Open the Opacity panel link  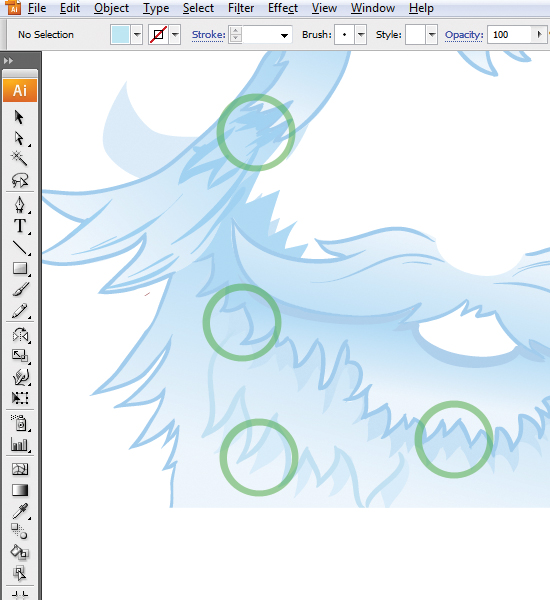[464, 35]
